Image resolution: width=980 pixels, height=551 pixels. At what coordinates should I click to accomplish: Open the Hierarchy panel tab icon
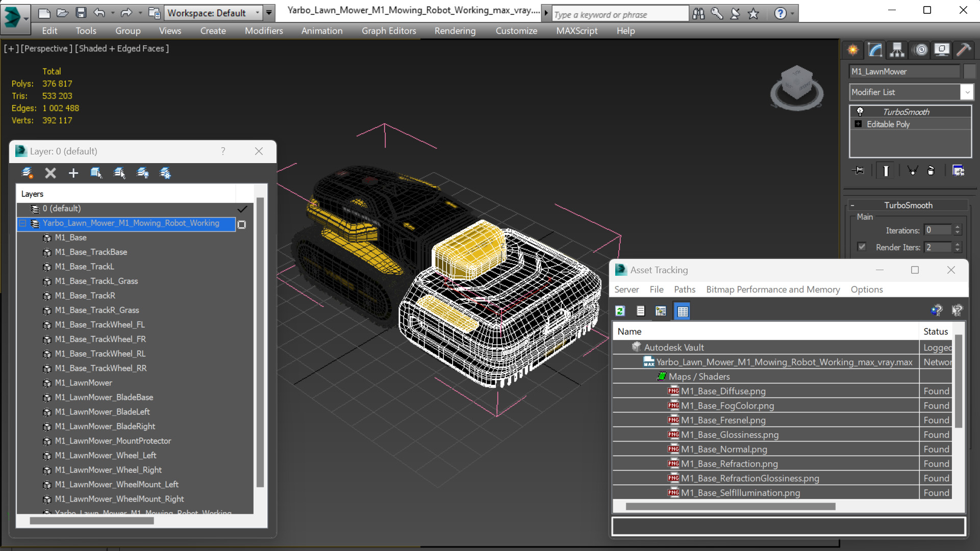pos(897,50)
